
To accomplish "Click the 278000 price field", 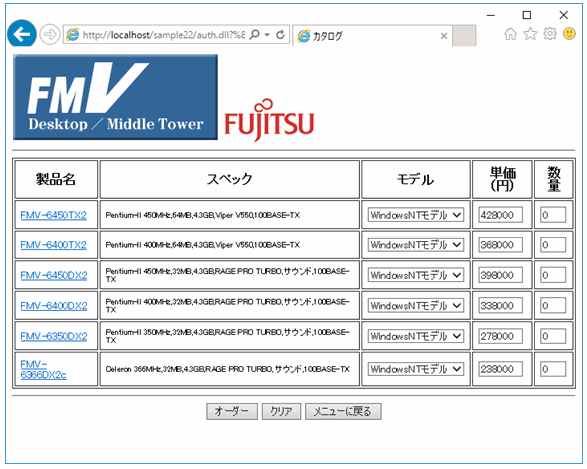I will (x=501, y=336).
